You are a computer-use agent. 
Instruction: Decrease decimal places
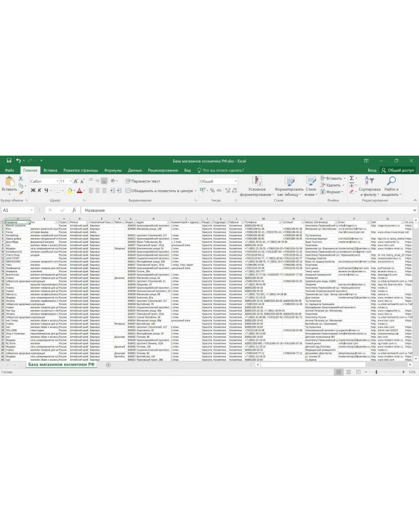coord(234,191)
